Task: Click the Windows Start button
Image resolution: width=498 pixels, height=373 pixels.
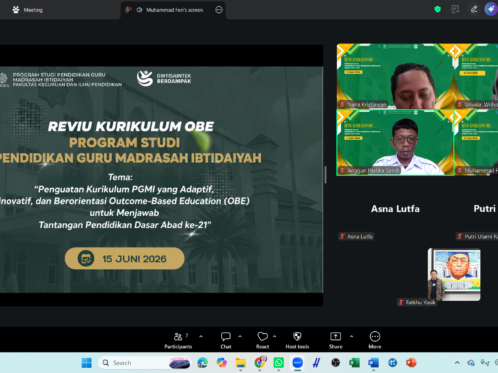Action: pyautogui.click(x=87, y=363)
